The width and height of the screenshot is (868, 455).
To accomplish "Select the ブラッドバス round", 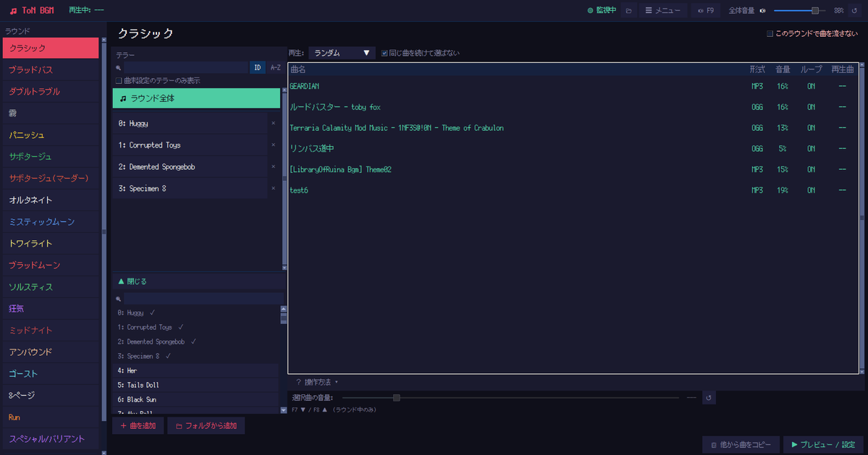I will pos(51,69).
